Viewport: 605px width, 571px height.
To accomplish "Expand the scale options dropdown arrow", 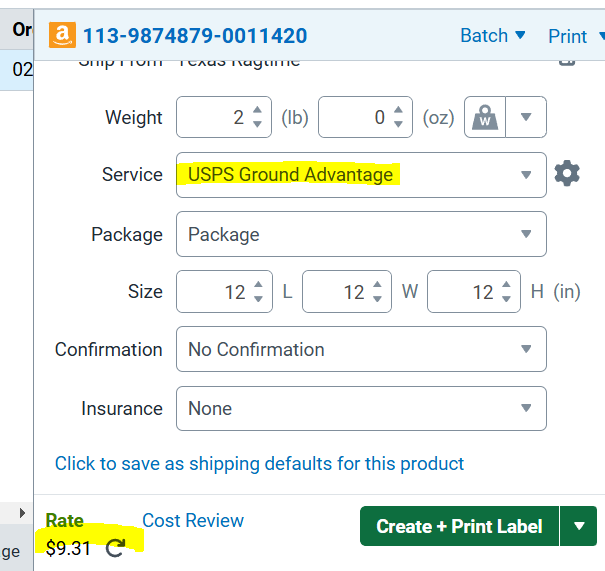I will [526, 117].
